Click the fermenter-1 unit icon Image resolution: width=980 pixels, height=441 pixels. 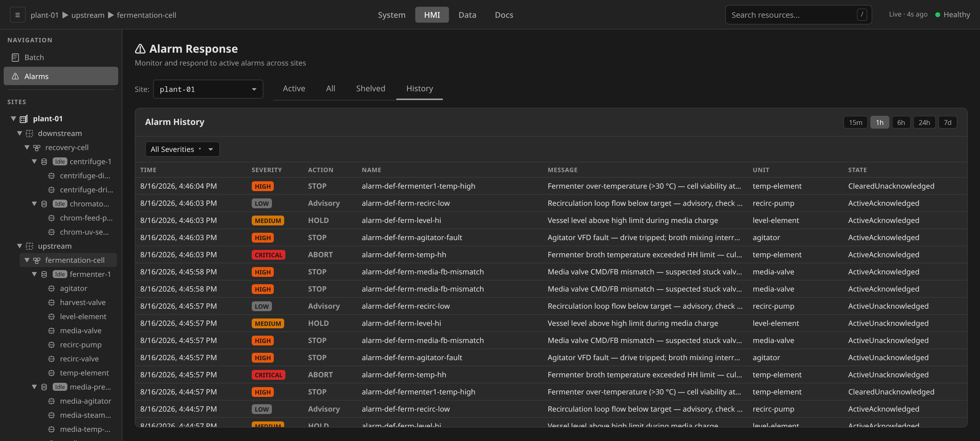click(44, 274)
